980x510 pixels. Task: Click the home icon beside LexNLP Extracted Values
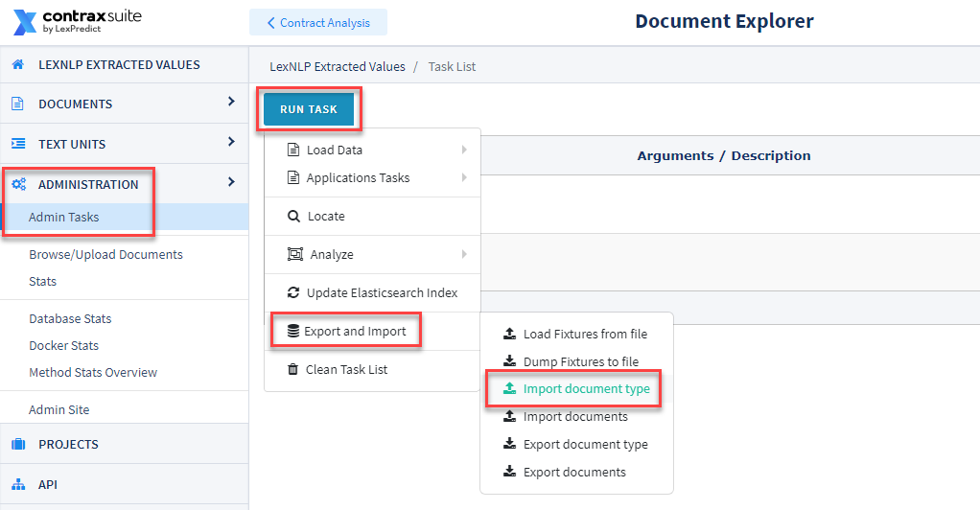(x=18, y=64)
